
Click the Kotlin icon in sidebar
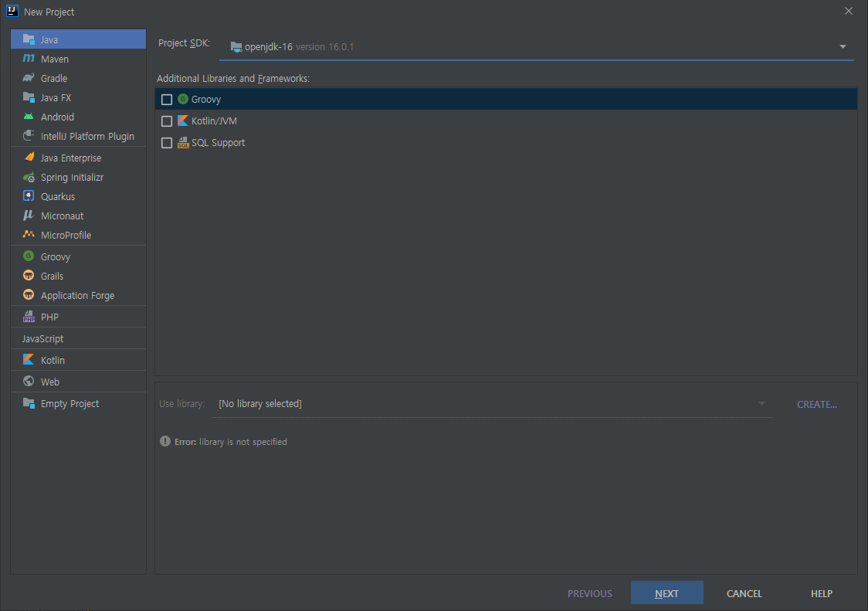click(29, 360)
